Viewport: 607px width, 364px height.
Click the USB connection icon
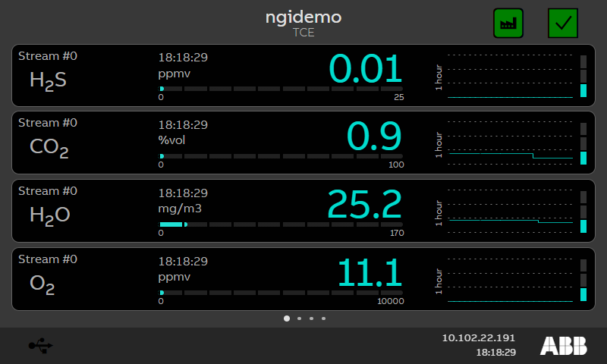click(41, 346)
